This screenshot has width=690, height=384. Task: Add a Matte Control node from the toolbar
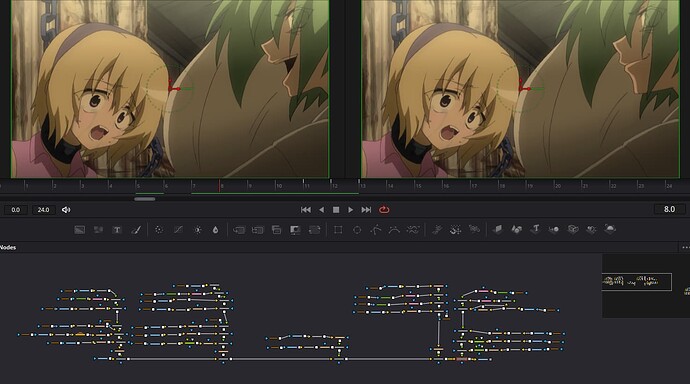coord(276,230)
